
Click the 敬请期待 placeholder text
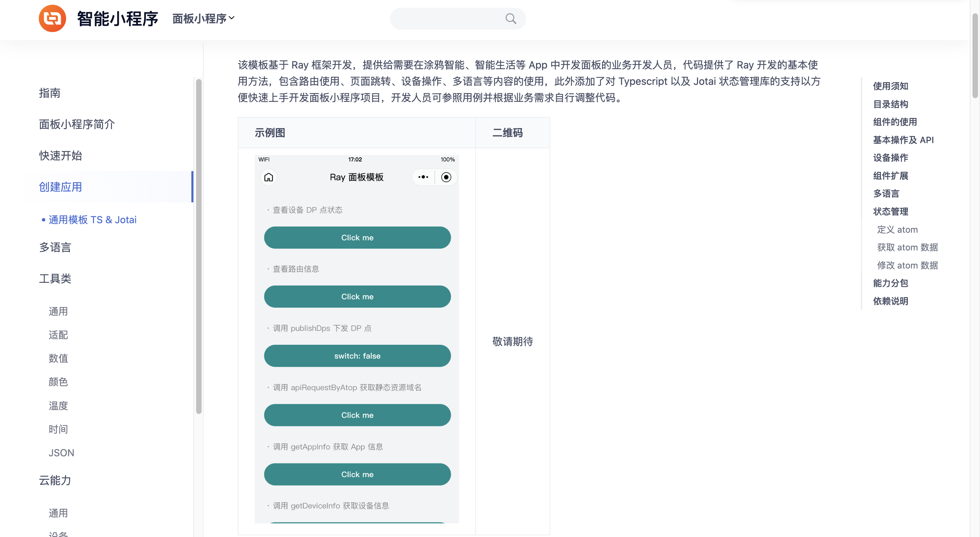tap(512, 341)
